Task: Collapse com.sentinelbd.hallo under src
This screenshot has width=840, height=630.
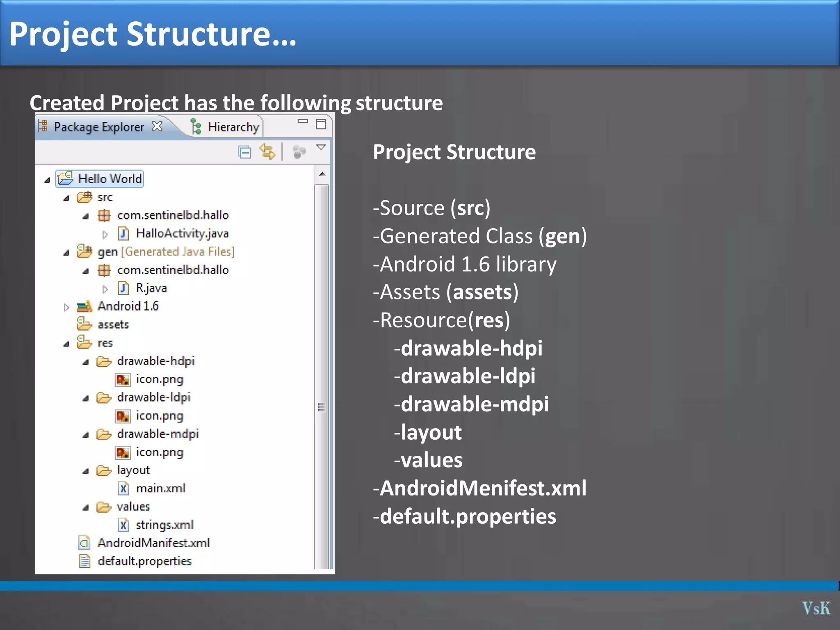Action: click(86, 216)
